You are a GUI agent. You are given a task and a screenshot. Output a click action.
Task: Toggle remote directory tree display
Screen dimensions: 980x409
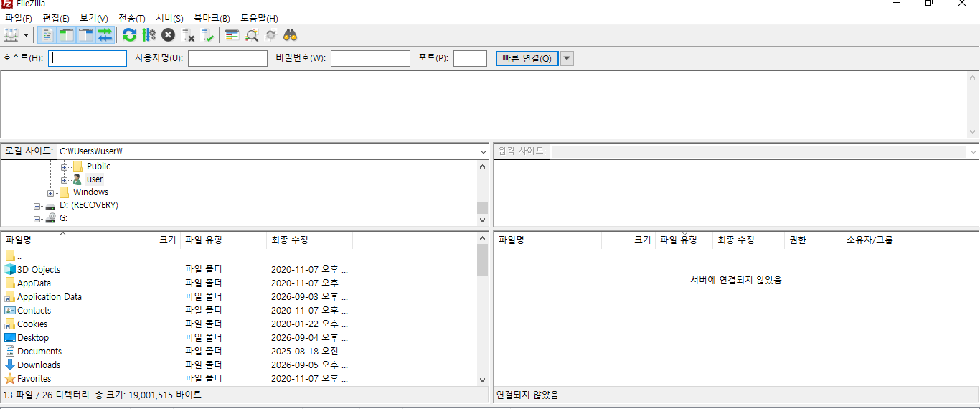point(86,34)
